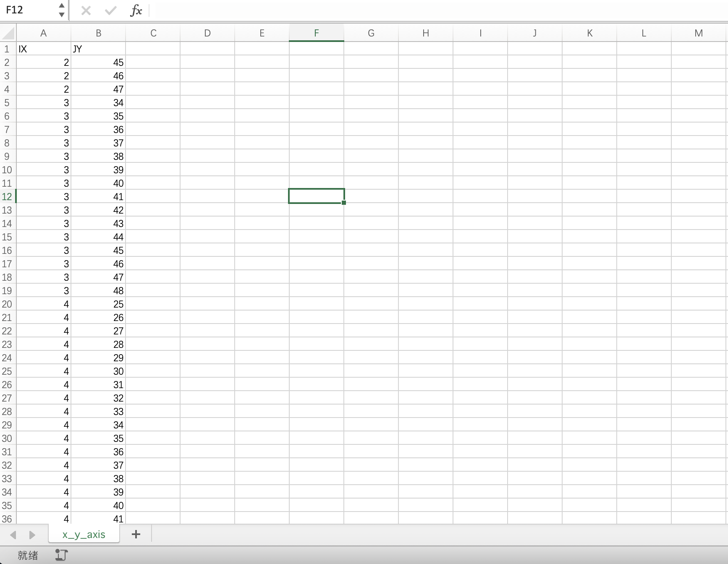The image size is (728, 564).
Task: Click cell B31 with value 36
Action: coord(98,452)
